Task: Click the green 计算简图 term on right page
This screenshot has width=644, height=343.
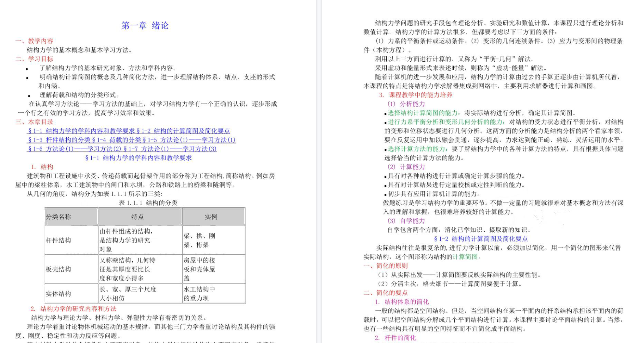Action: tap(465, 257)
